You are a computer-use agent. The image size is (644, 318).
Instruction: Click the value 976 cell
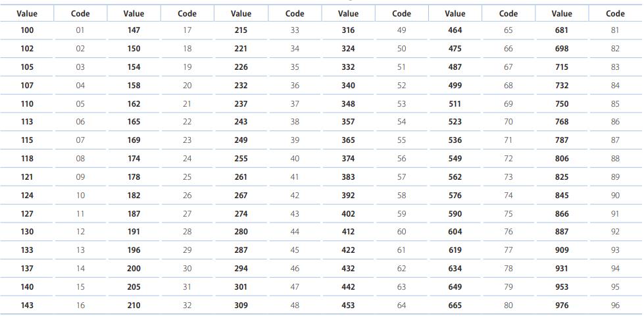point(562,305)
